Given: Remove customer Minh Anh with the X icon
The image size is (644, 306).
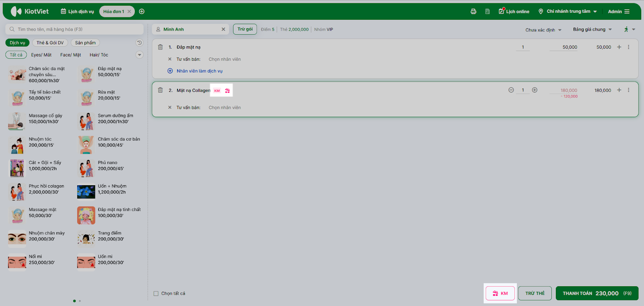Looking at the screenshot, I should [x=223, y=29].
